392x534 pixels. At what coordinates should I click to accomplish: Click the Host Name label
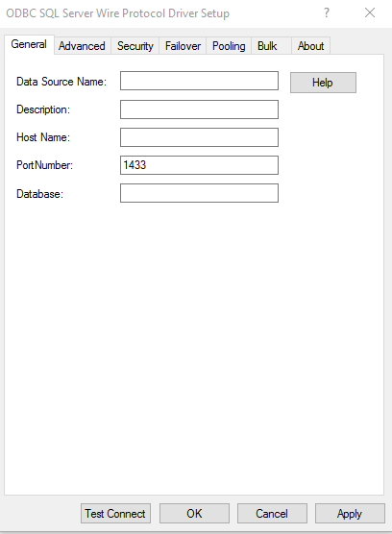pos(43,137)
